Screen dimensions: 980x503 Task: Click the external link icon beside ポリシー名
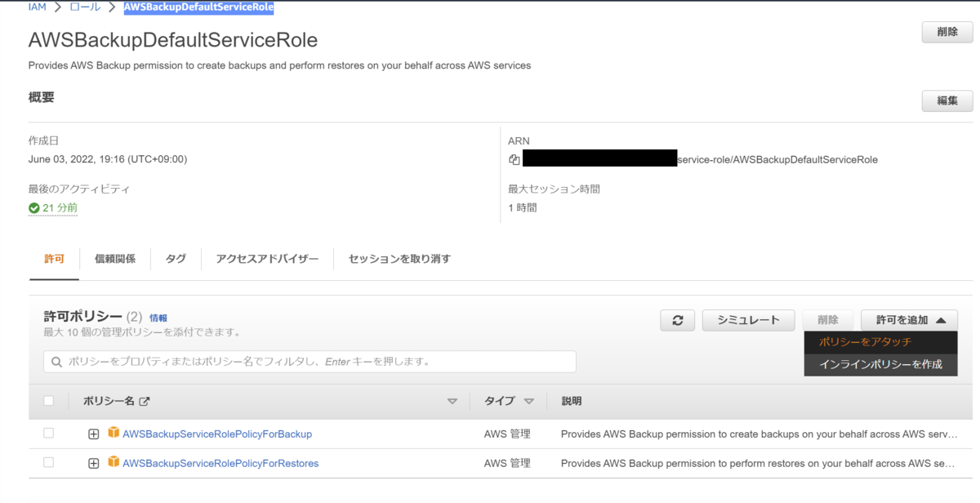click(x=145, y=402)
